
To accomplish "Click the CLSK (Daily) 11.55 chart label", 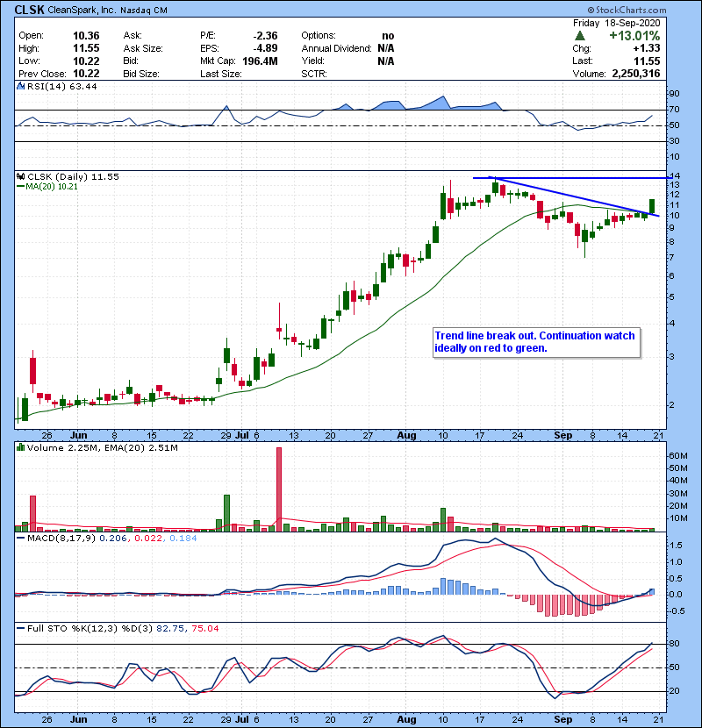I will pyautogui.click(x=73, y=176).
